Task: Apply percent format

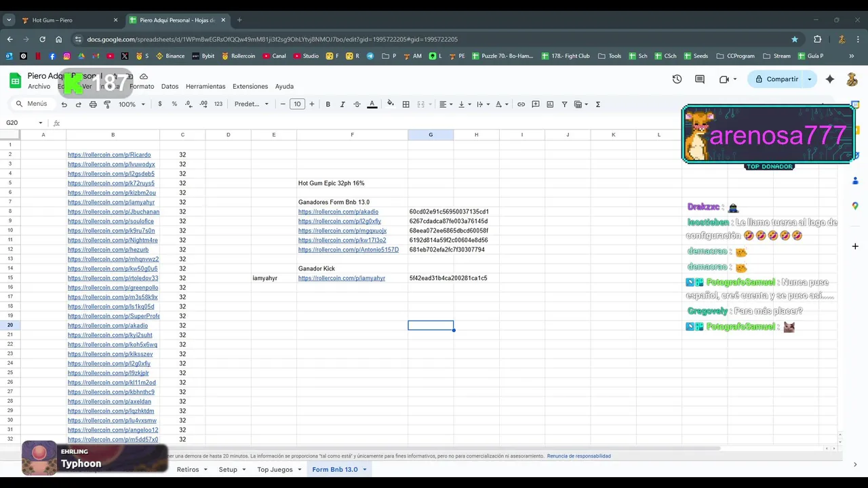Action: 174,104
